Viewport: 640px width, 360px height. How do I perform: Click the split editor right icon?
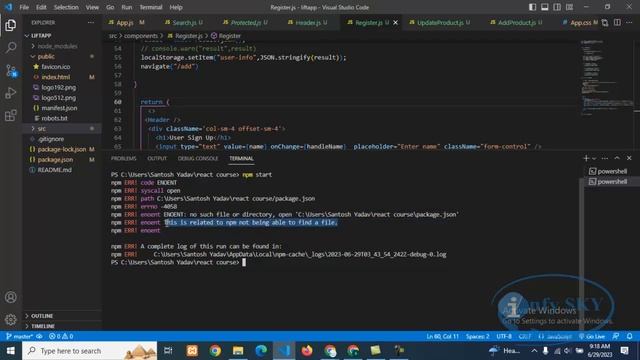click(617, 22)
